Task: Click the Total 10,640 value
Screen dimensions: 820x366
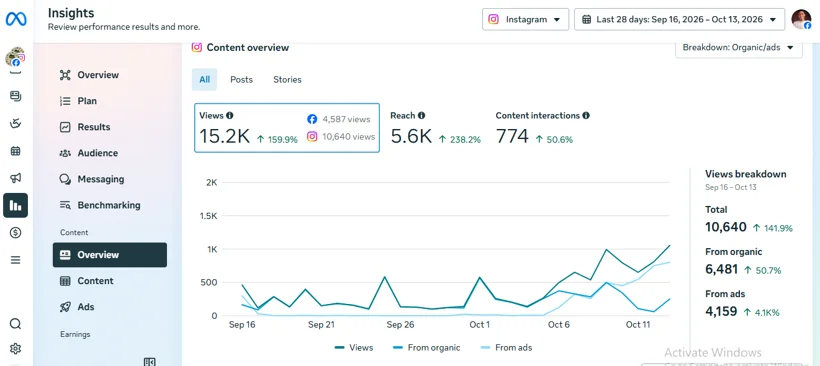Action: pyautogui.click(x=725, y=227)
